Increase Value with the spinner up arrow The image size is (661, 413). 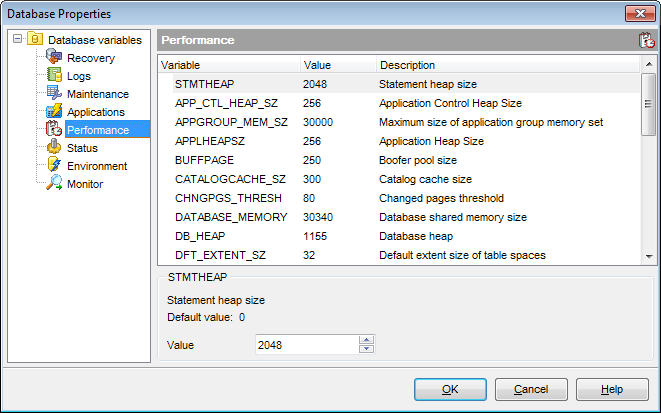coord(366,340)
